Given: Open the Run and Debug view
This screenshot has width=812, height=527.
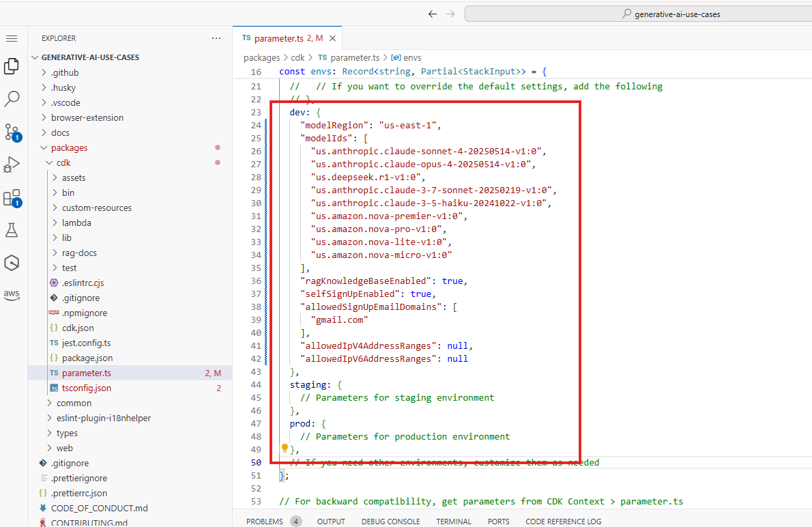Looking at the screenshot, I should pos(12,165).
